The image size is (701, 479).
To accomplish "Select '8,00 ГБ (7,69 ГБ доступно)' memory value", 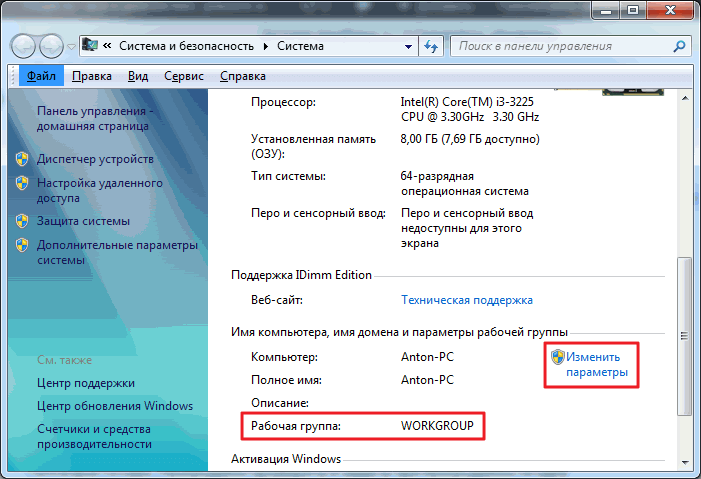I will tap(470, 139).
